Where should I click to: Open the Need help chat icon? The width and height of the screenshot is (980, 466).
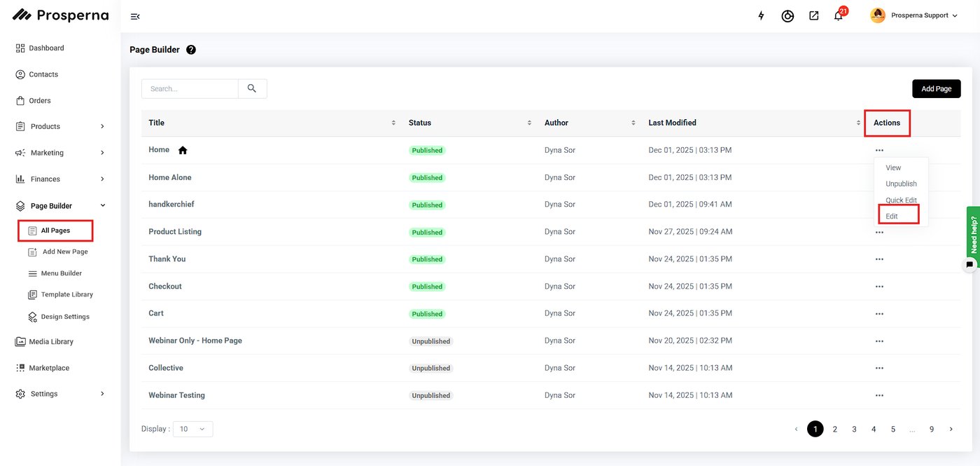pyautogui.click(x=969, y=265)
